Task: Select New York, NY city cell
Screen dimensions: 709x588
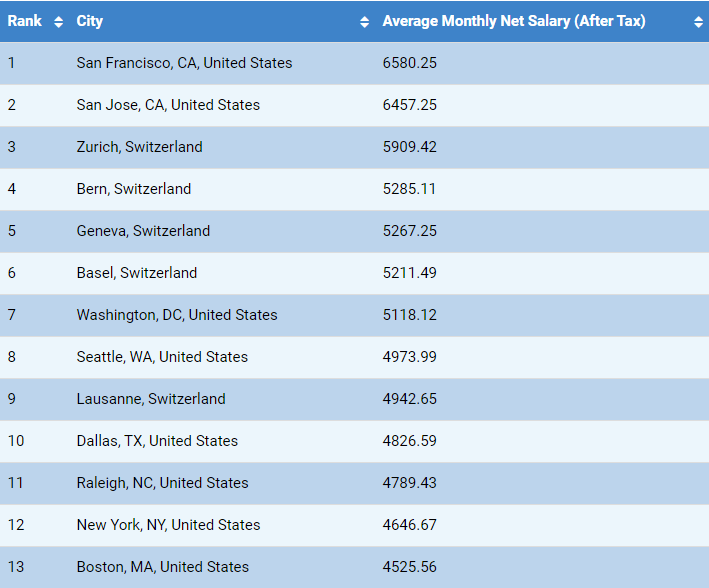Action: pos(168,525)
